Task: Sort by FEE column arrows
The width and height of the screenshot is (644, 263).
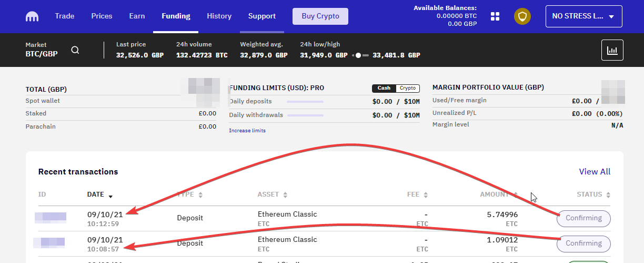Action: (425, 195)
